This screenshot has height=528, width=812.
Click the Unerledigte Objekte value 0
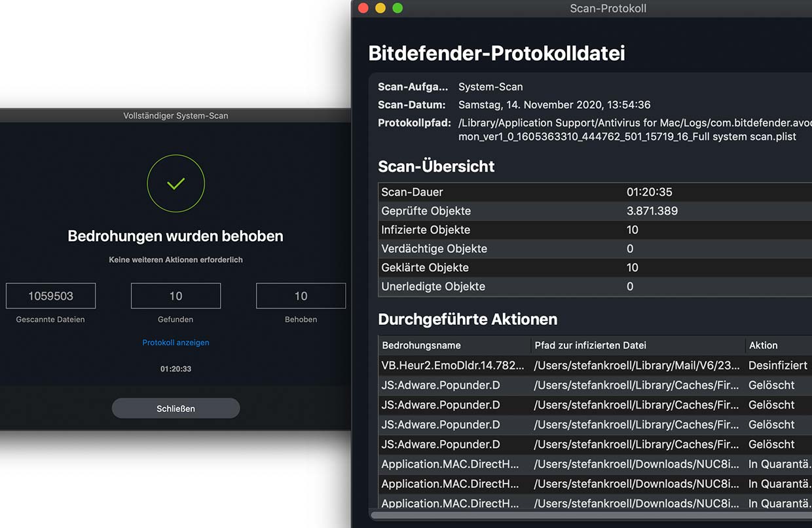(x=630, y=286)
